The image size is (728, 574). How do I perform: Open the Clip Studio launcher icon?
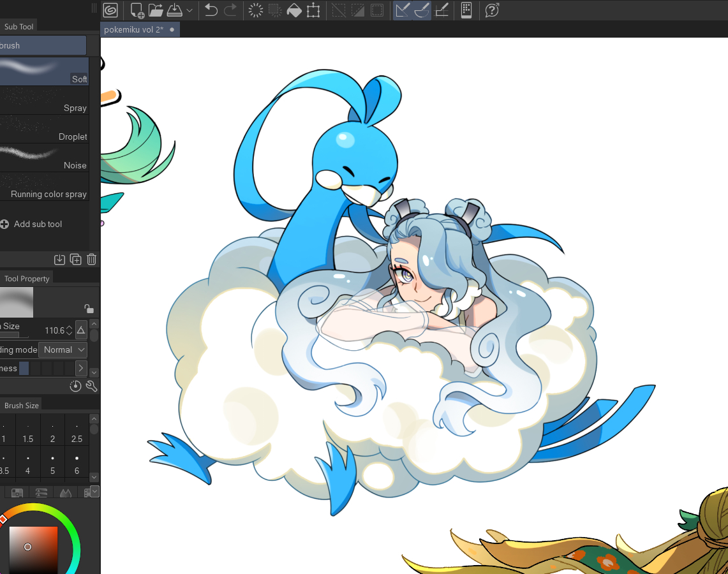(x=110, y=10)
